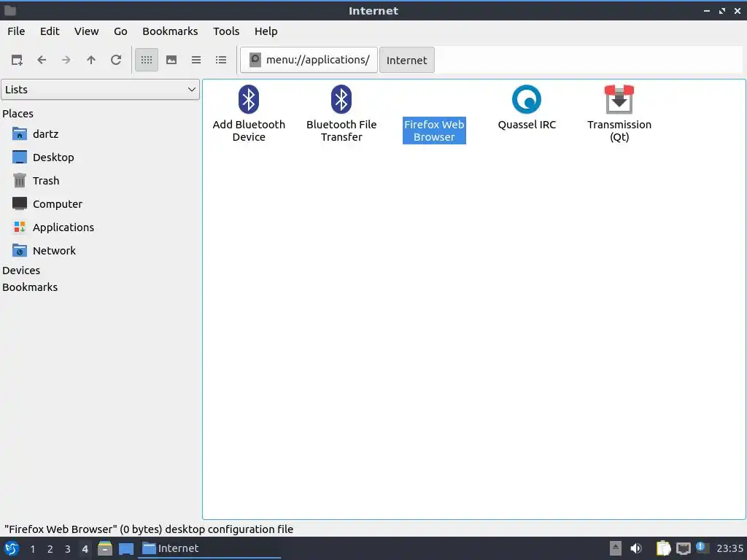Select Add Bluetooth Device launcher

[x=249, y=114]
